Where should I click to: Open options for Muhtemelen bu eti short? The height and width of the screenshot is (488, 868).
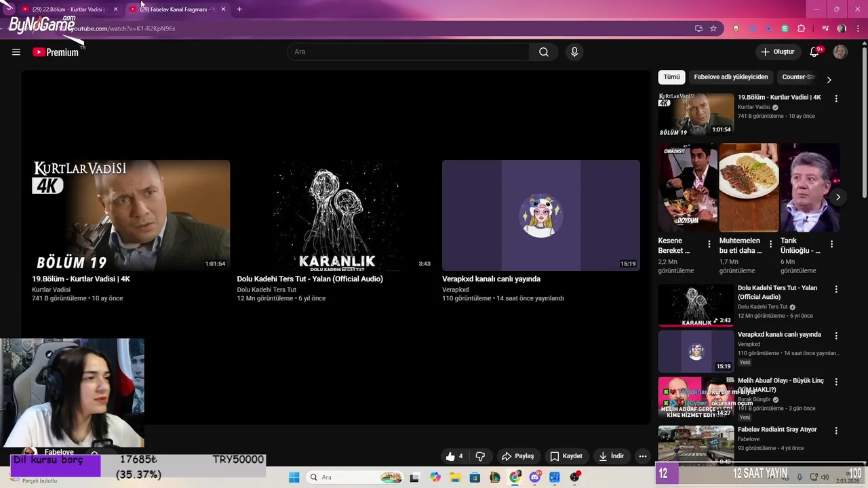770,244
